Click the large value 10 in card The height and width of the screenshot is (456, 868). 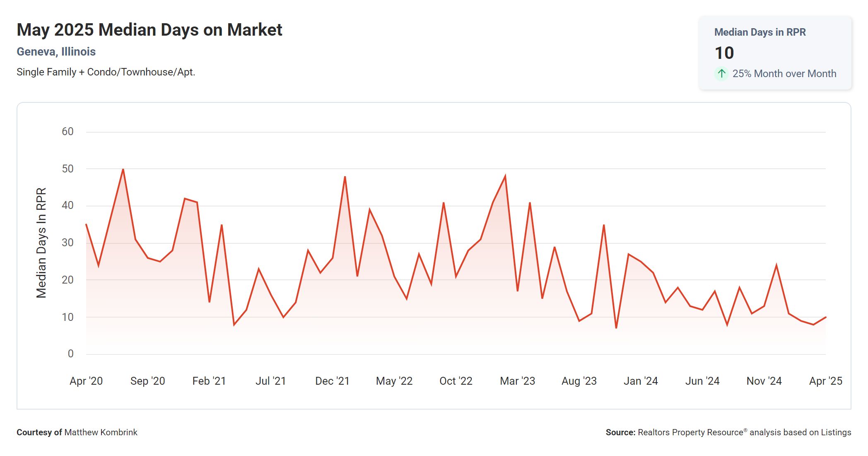724,53
